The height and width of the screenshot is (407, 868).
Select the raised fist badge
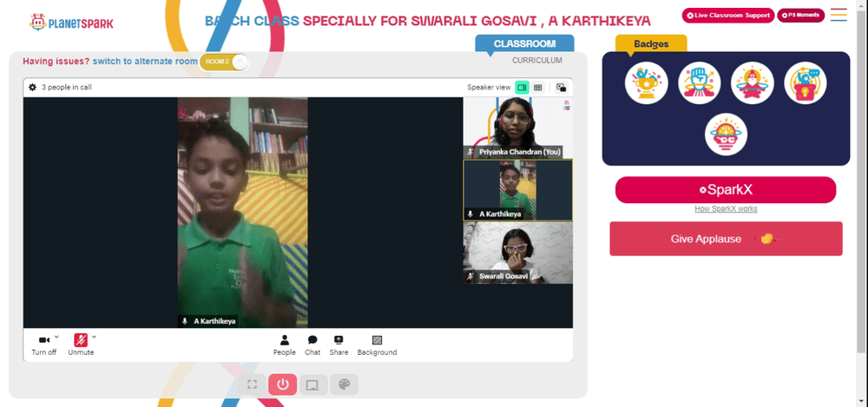click(699, 83)
